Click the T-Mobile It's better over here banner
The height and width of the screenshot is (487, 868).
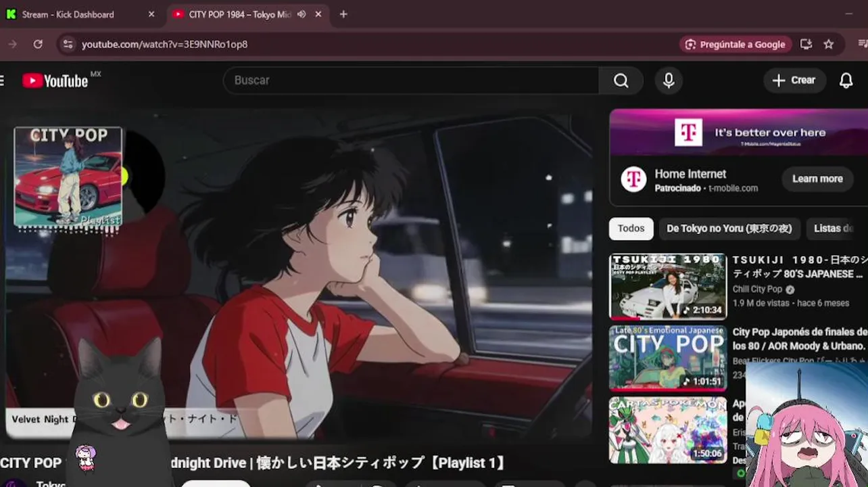739,133
